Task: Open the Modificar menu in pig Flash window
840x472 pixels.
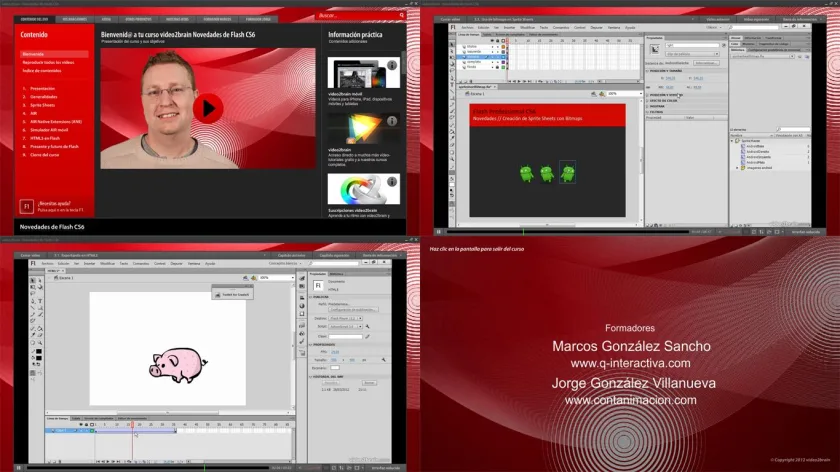Action: click(107, 264)
